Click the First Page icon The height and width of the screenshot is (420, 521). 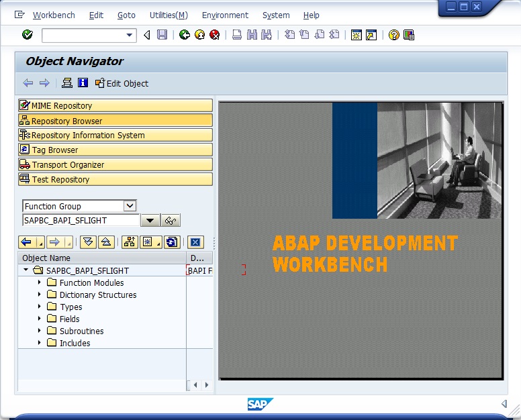pos(290,34)
